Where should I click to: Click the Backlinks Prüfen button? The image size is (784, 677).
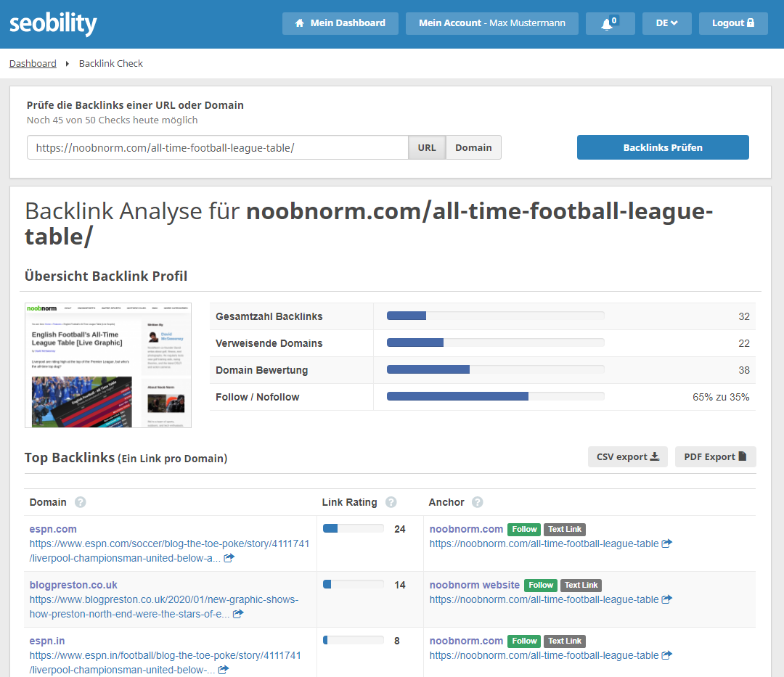coord(663,147)
